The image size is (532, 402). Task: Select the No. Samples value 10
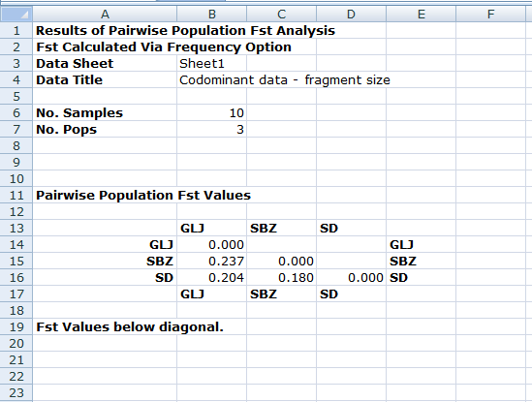211,113
